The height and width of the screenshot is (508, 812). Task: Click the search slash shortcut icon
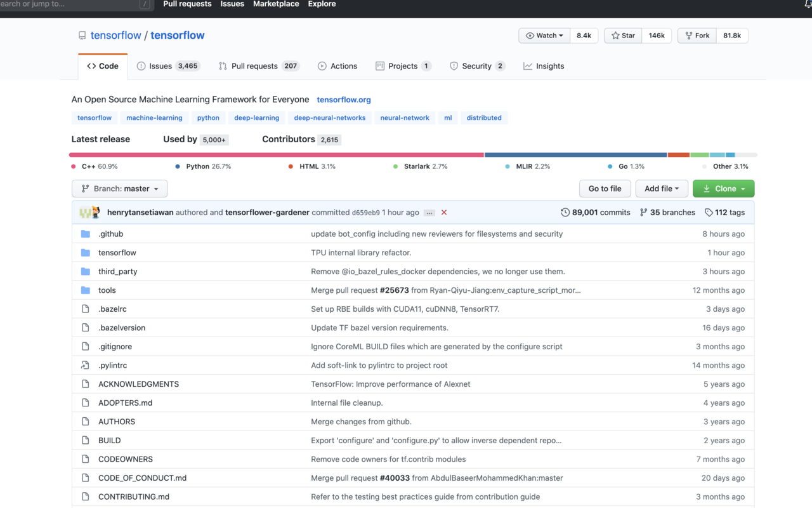coord(145,4)
